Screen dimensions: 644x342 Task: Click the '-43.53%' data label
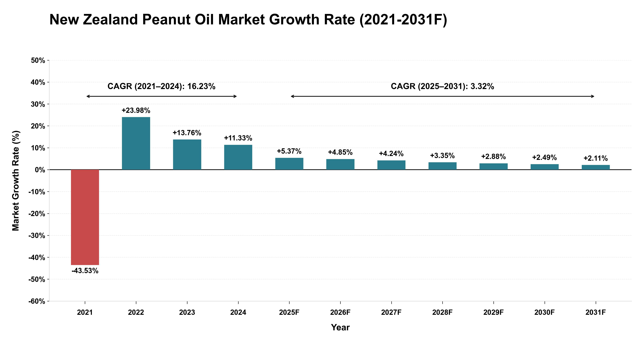pyautogui.click(x=85, y=271)
